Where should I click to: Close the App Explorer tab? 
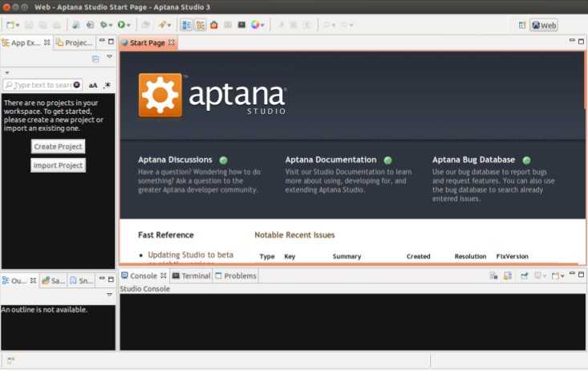pyautogui.click(x=47, y=43)
